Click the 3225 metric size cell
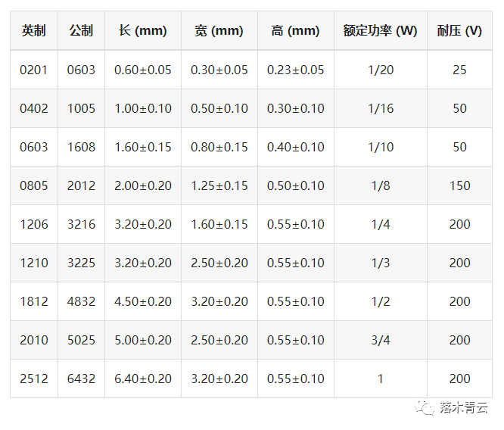 coord(82,263)
